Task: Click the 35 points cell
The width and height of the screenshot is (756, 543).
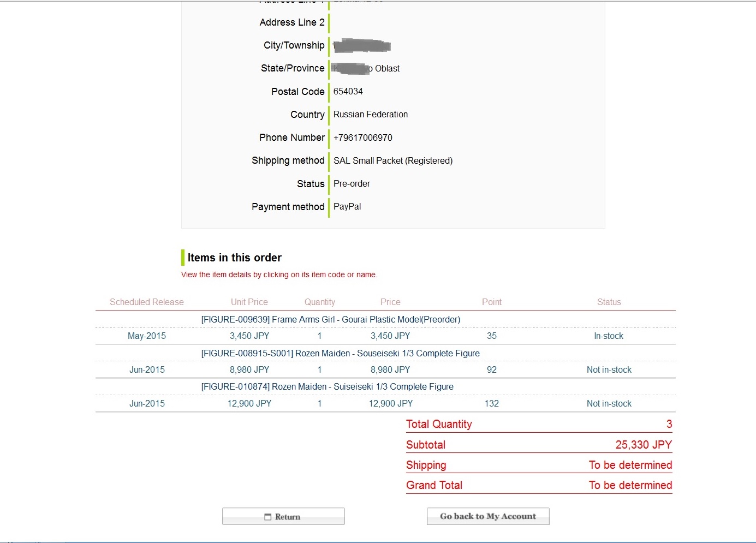Action: pos(492,336)
